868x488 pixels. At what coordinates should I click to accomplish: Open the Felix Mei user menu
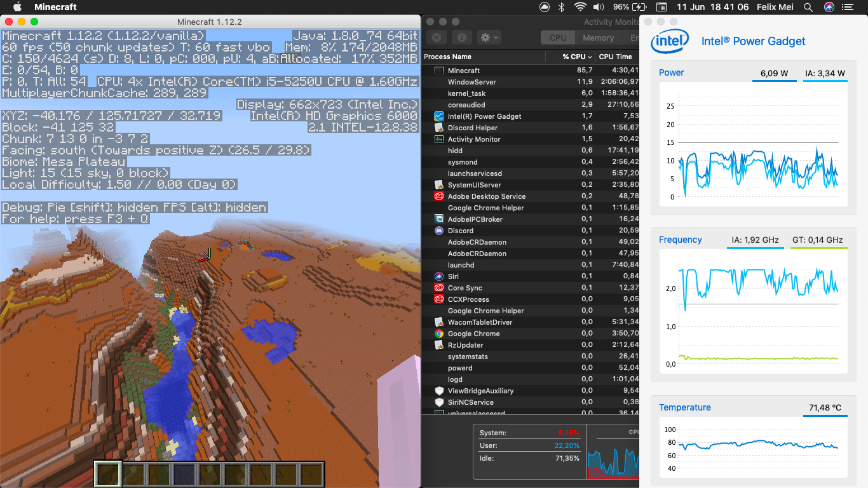pyautogui.click(x=775, y=7)
